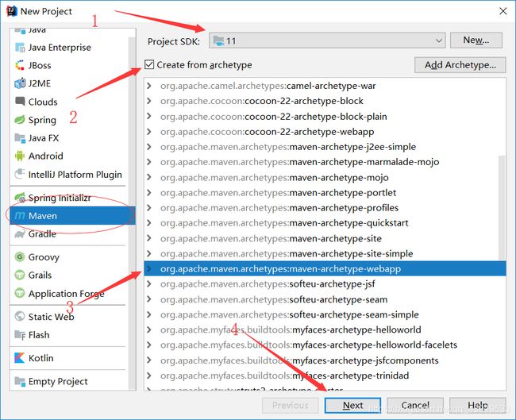Viewport: 516px width, 420px height.
Task: Select myfaces-archetype-trinidad row
Action: (325, 376)
